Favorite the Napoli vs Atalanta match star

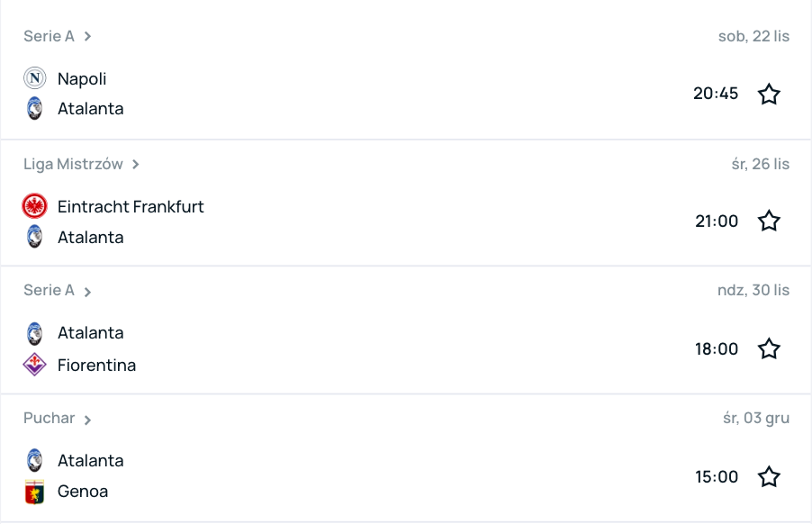[x=769, y=94]
